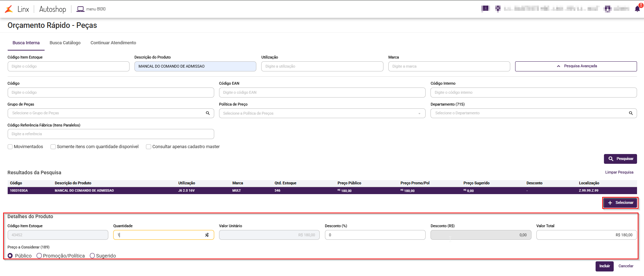The width and height of the screenshot is (644, 276).
Task: Click the plus icon on Selecionar
Action: click(x=610, y=203)
